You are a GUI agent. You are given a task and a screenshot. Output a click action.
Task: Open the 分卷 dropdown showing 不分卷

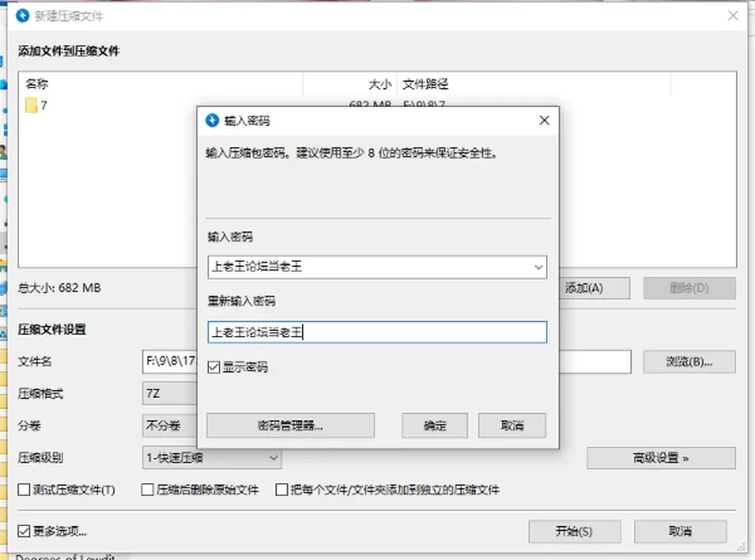tap(170, 426)
